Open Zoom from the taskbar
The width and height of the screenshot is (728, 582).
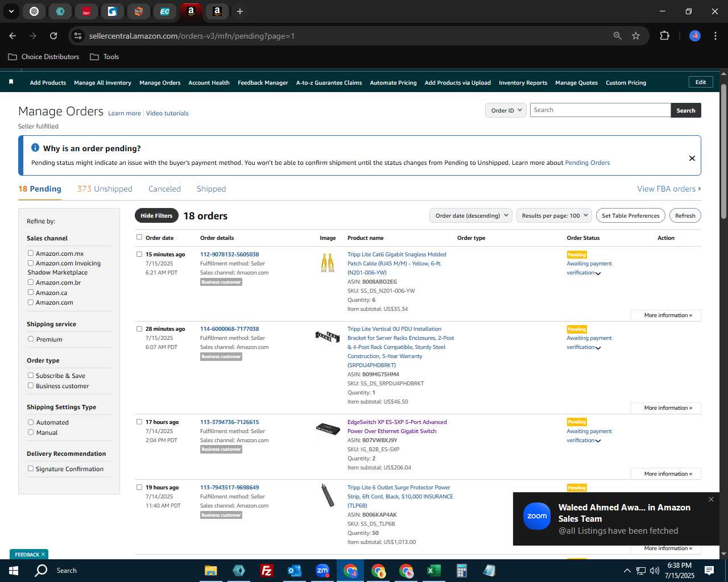tap(322, 571)
